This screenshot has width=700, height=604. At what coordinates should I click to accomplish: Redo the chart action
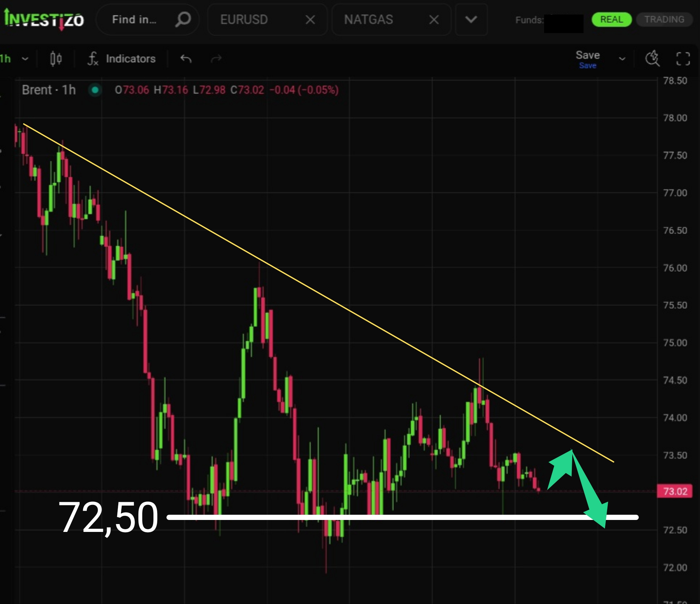point(216,59)
